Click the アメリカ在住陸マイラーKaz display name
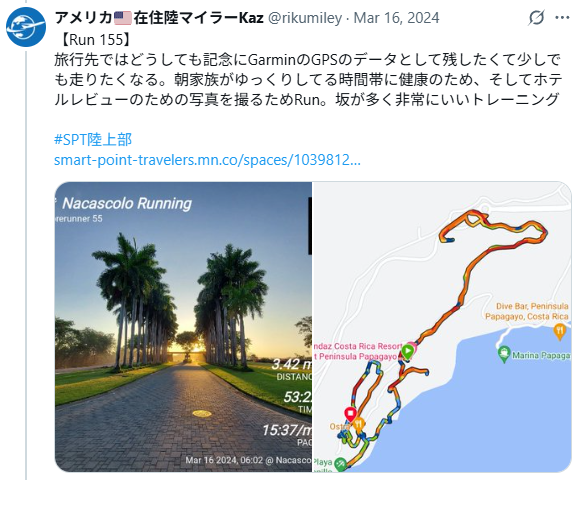Screen dimensions: 588x514 tap(159, 18)
